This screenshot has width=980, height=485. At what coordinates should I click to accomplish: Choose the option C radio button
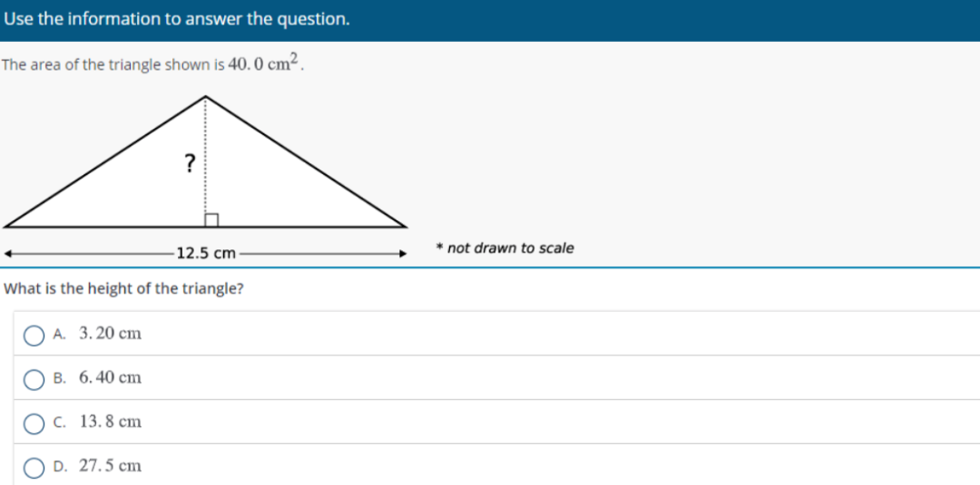[34, 422]
